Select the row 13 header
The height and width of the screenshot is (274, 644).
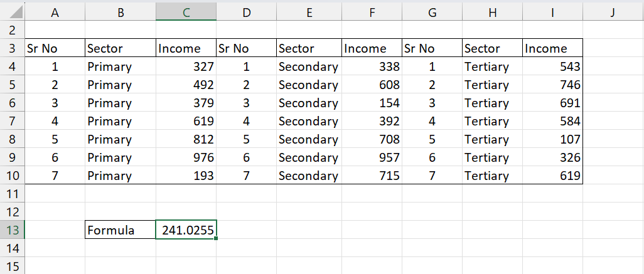12,230
